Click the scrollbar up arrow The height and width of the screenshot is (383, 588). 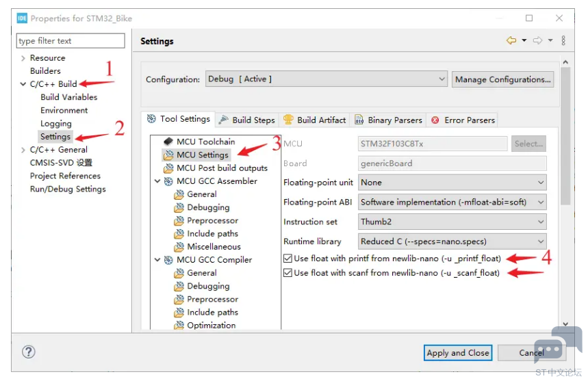tap(565, 62)
